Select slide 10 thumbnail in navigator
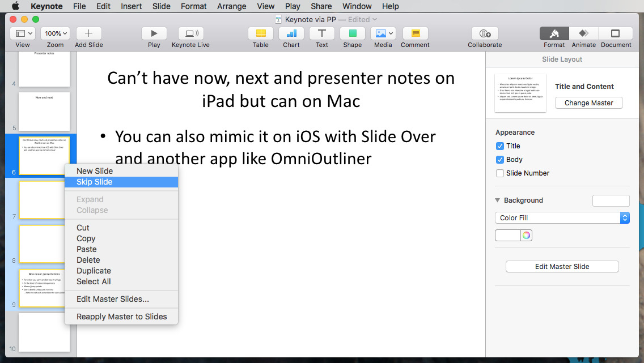Image resolution: width=644 pixels, height=363 pixels. 44,332
